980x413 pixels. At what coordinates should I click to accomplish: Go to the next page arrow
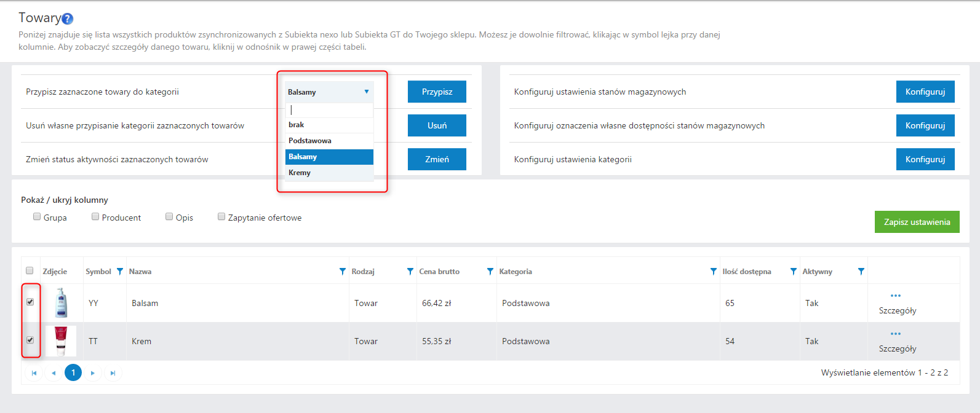pos(93,373)
